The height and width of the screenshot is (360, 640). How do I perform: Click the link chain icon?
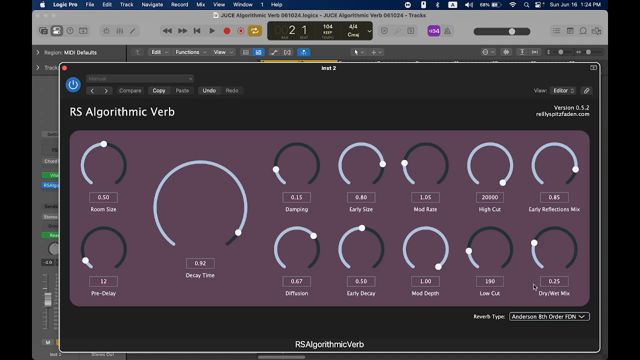[586, 91]
